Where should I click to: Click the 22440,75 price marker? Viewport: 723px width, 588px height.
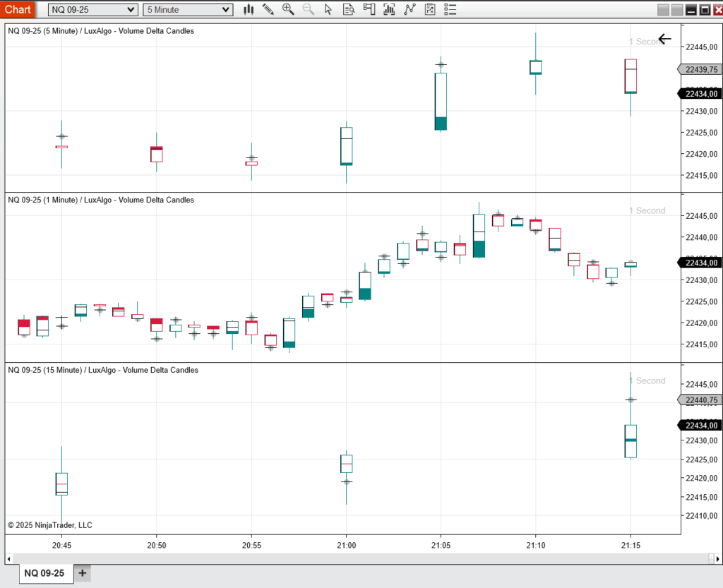pos(700,400)
